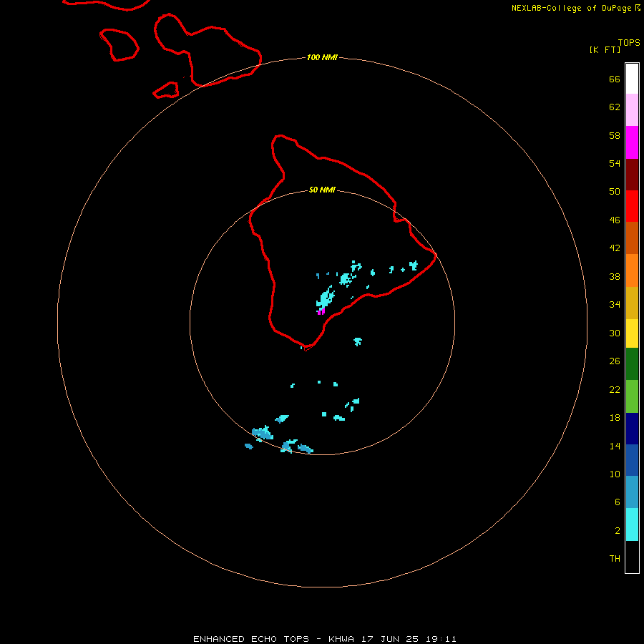Click the yellow legend swatch

point(632,333)
